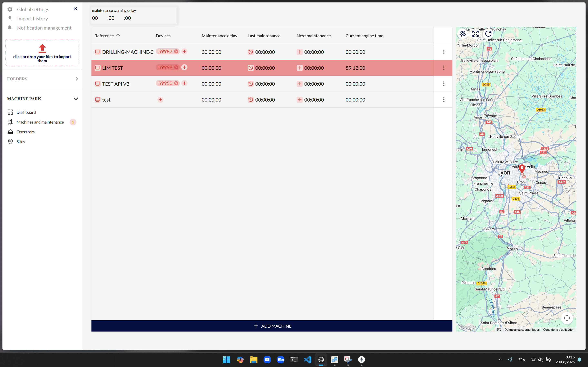The width and height of the screenshot is (588, 367).
Task: Add a device to the test machine
Action: (x=160, y=100)
